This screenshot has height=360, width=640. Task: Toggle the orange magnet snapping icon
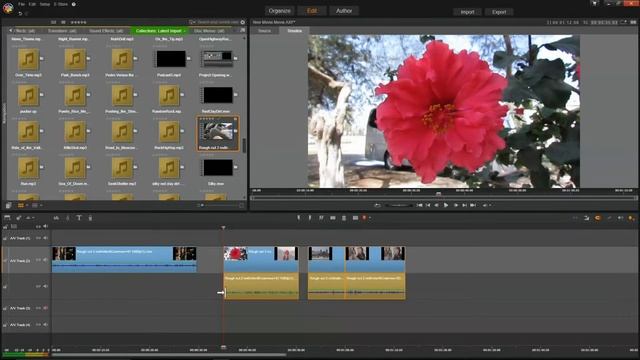[598, 218]
